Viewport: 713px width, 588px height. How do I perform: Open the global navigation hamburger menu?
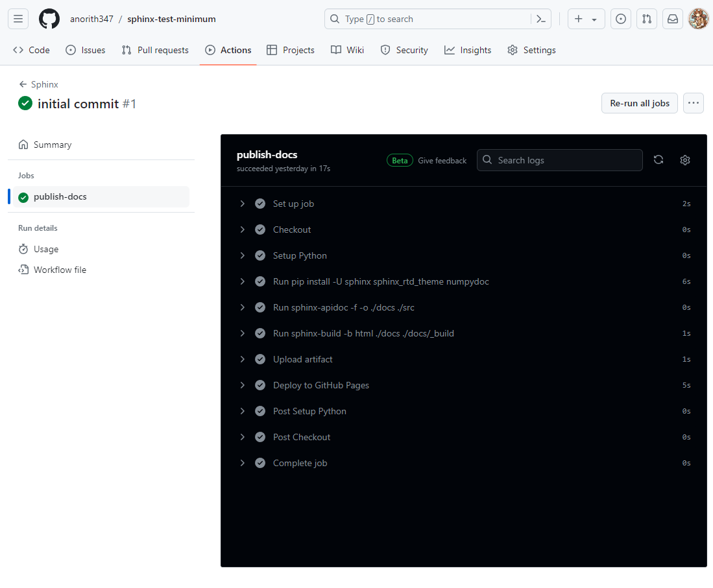pyautogui.click(x=18, y=18)
